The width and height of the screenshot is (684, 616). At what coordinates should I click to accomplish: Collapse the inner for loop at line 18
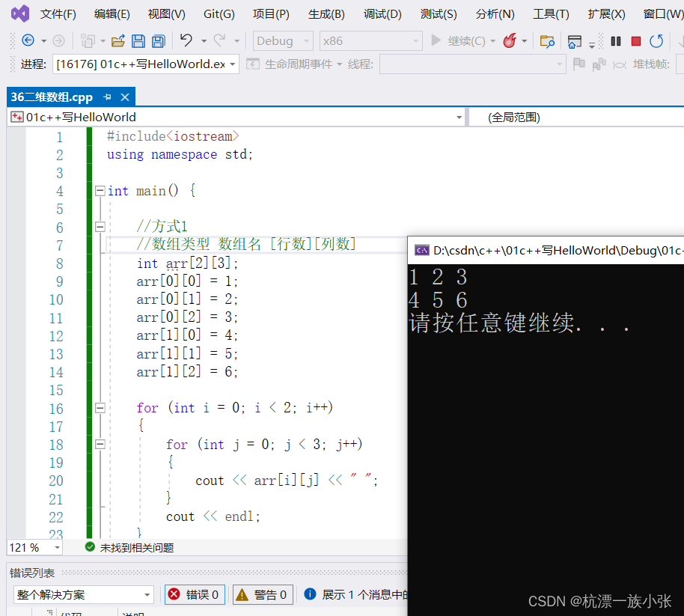click(x=100, y=444)
